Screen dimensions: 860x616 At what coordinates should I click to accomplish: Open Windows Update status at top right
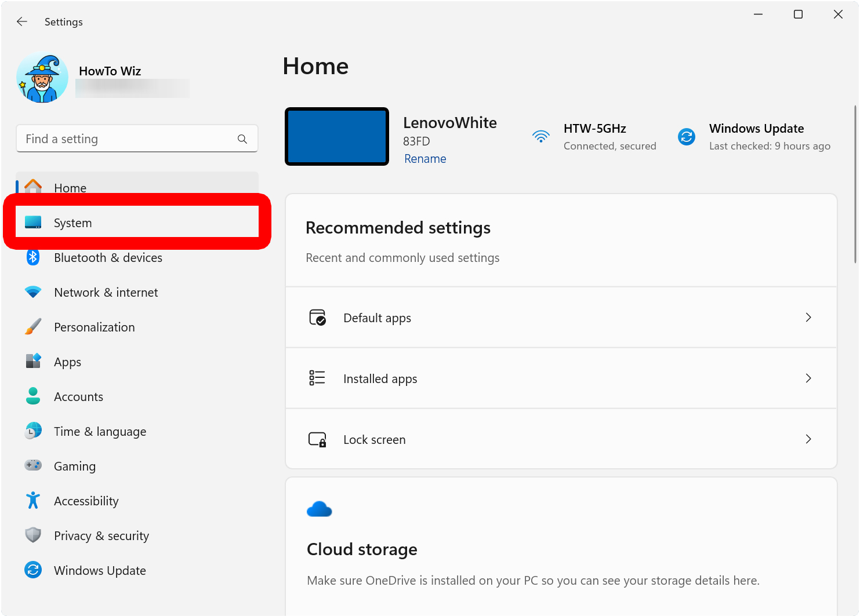756,137
